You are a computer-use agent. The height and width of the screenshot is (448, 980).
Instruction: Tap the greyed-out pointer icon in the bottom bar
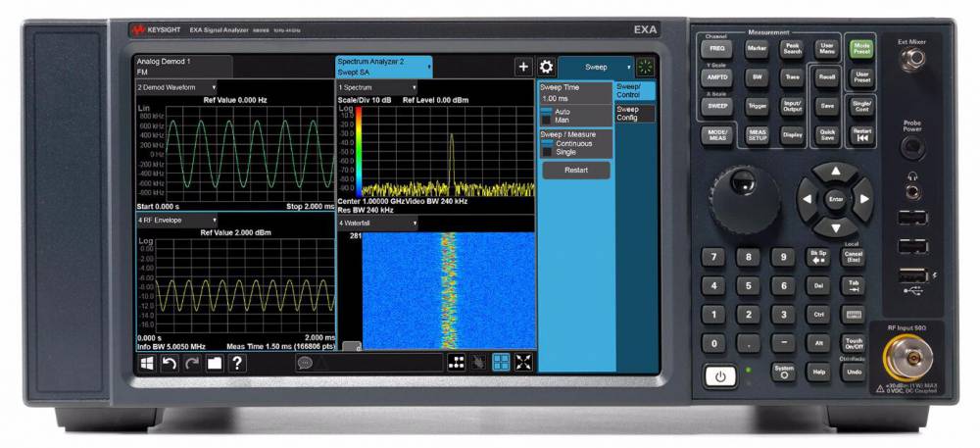click(479, 363)
